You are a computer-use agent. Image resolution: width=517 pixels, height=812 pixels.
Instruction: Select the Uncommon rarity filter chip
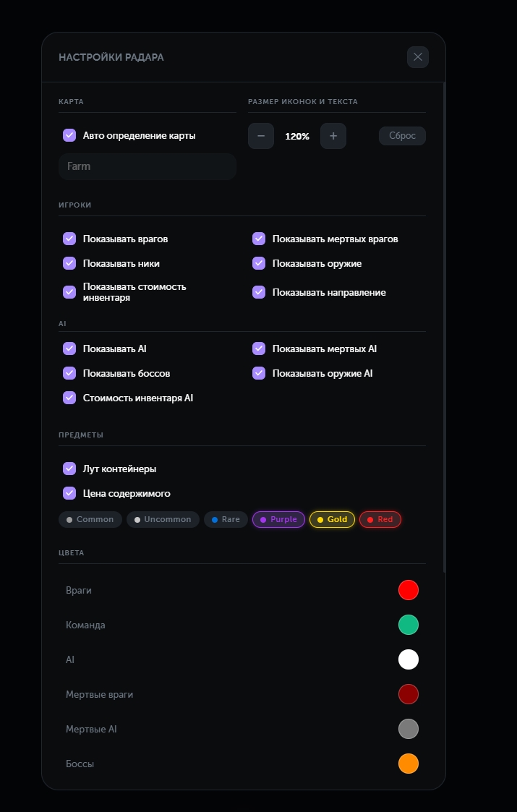[x=163, y=519]
